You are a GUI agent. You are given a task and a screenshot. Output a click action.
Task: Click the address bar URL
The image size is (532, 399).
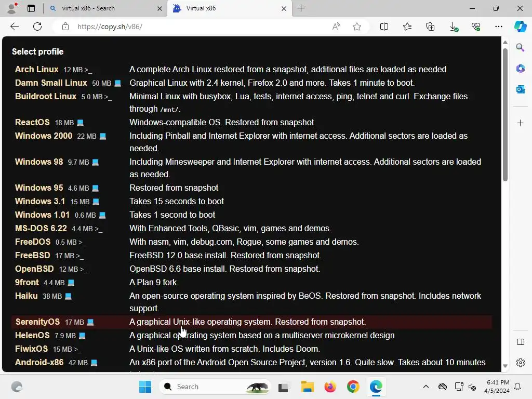coord(110,26)
